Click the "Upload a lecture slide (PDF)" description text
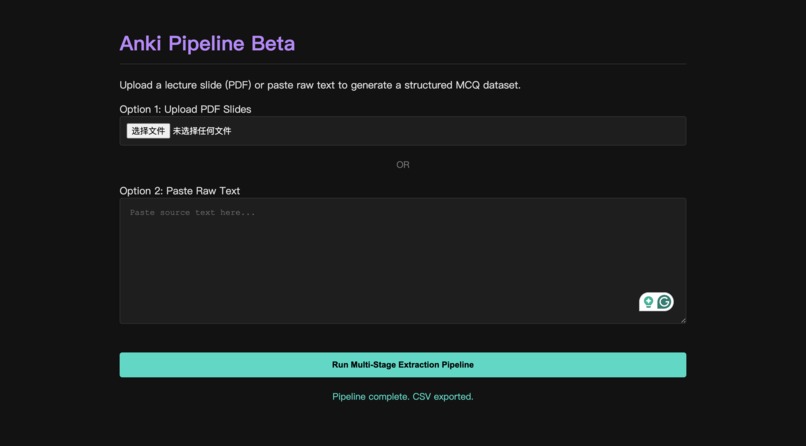This screenshot has width=806, height=446. [320, 85]
